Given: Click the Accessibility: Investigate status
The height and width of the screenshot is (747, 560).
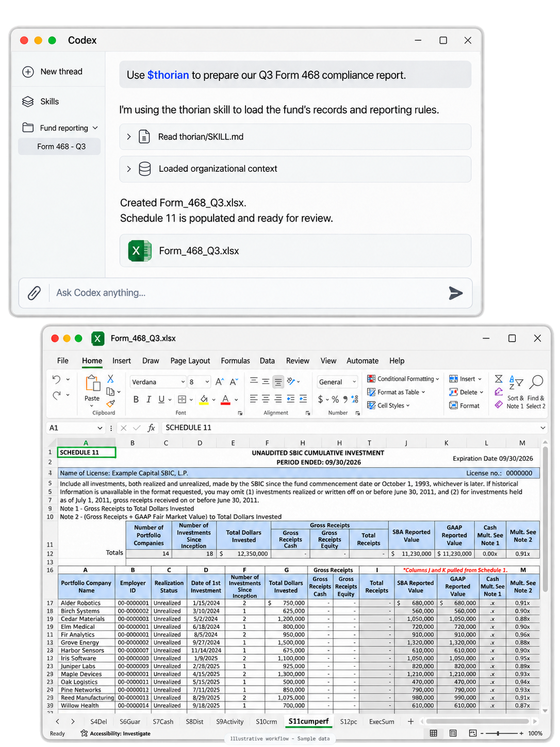Looking at the screenshot, I should click(x=116, y=733).
